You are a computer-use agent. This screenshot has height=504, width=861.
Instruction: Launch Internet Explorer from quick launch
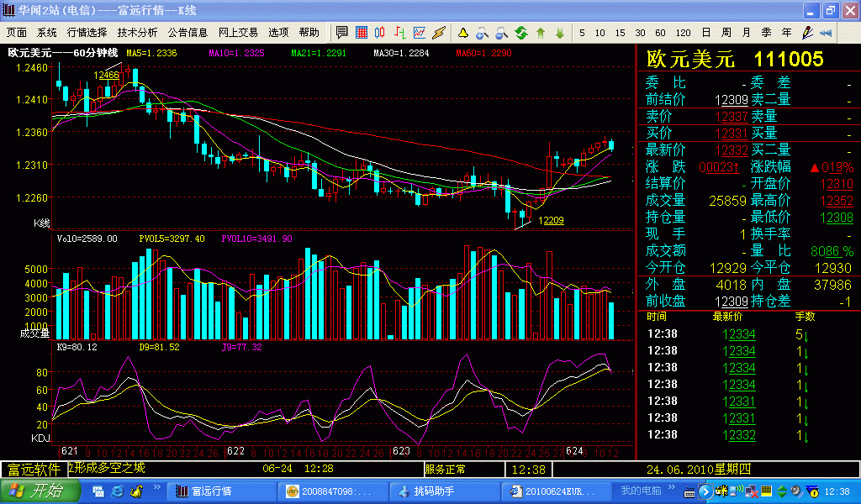tap(117, 491)
